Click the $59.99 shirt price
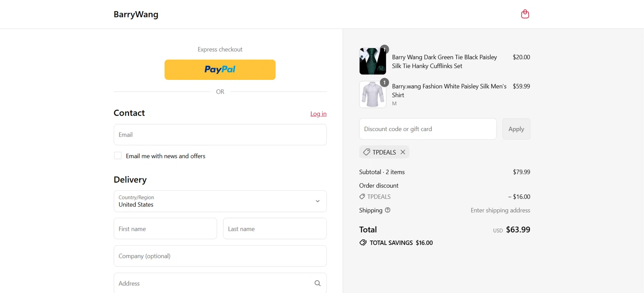Image resolution: width=644 pixels, height=293 pixels. click(521, 86)
